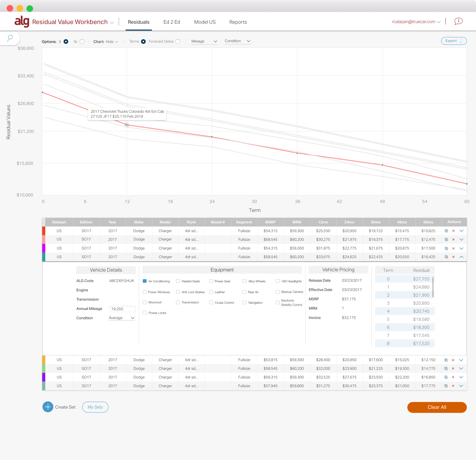Duplicate the $57,945 MSRP row
The image size is (476, 460).
point(446,386)
